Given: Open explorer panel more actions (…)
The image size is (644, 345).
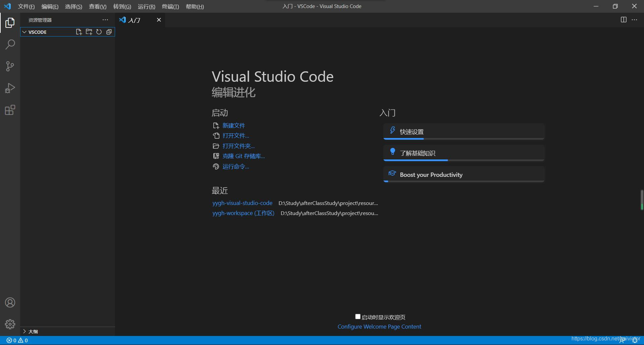Looking at the screenshot, I should pos(105,20).
